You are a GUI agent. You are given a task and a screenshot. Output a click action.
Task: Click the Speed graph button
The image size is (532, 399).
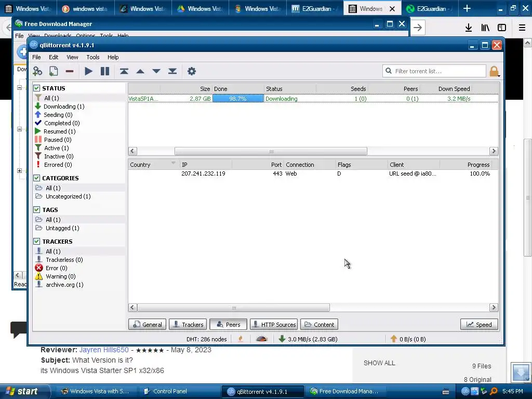(479, 324)
